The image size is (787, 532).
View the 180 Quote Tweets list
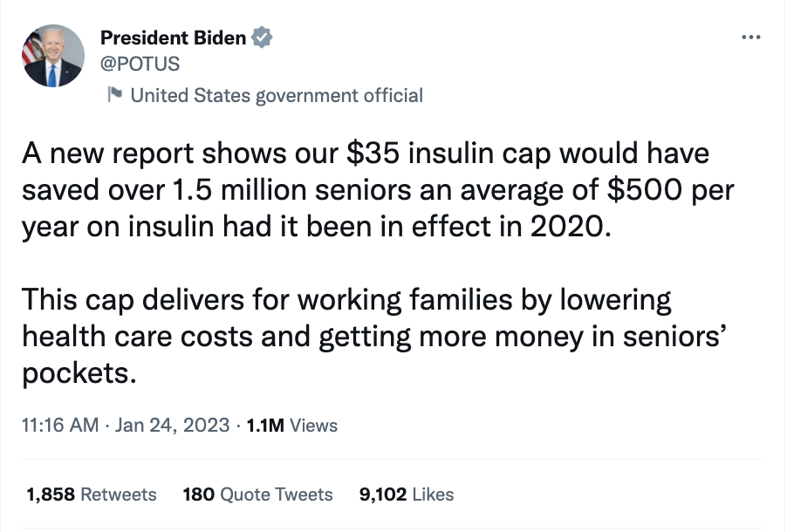coord(257,494)
